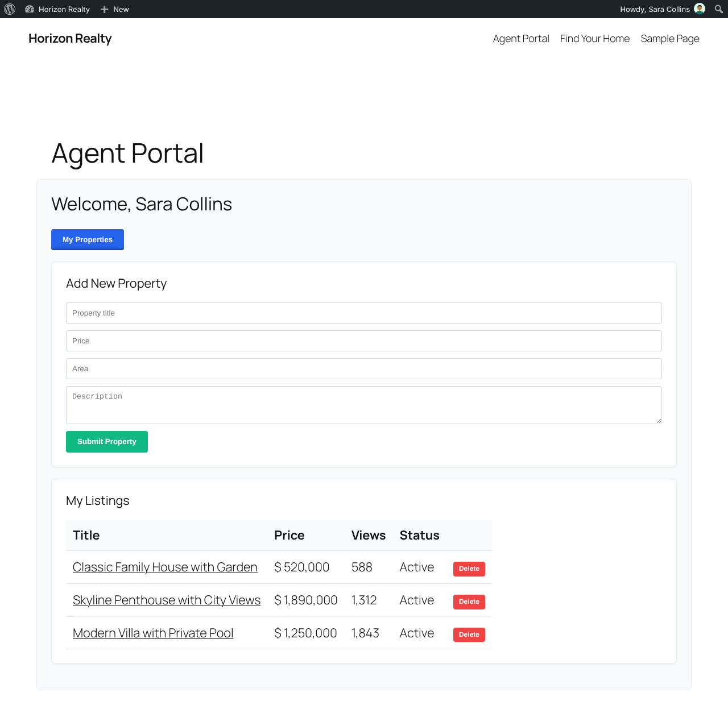Open Skyline Penthouse with City Views listing
Image resolution: width=728 pixels, height=705 pixels.
pos(167,600)
